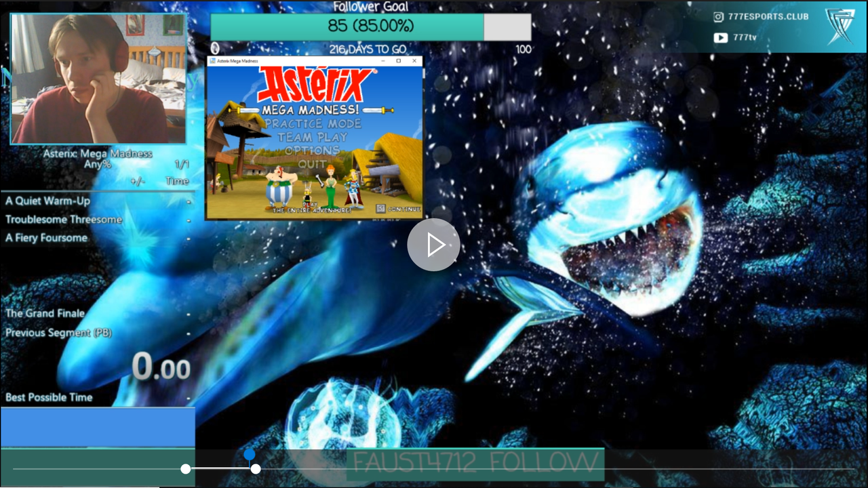Click the 1/1 attempt counter

182,164
